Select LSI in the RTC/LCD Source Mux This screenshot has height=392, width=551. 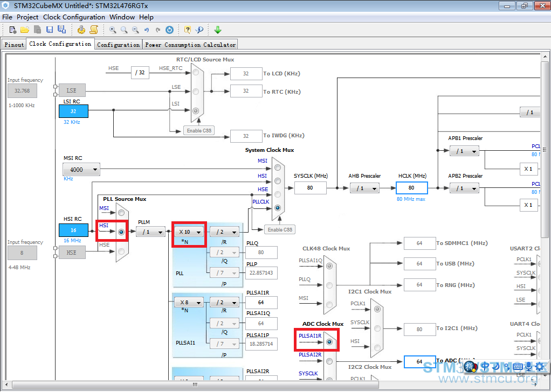click(196, 110)
